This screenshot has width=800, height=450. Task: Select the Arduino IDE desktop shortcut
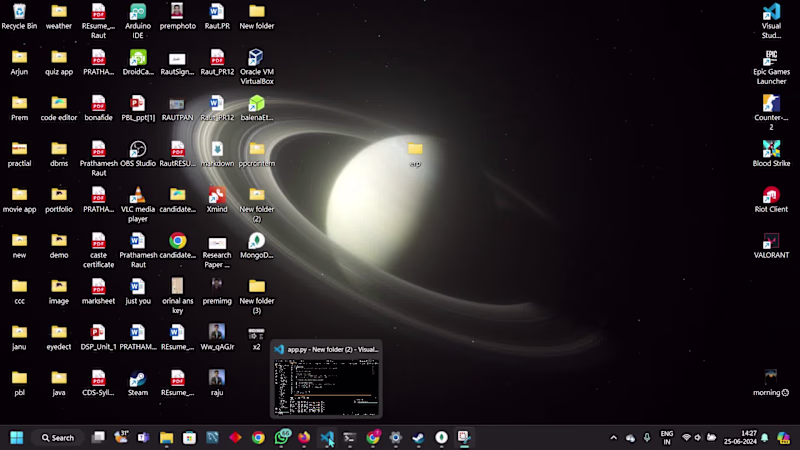[138, 21]
